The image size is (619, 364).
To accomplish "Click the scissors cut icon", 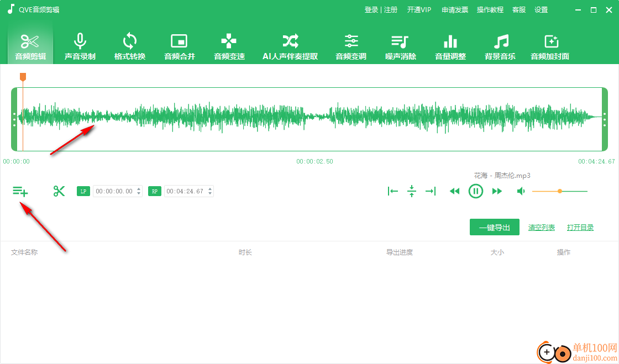I will (x=59, y=191).
